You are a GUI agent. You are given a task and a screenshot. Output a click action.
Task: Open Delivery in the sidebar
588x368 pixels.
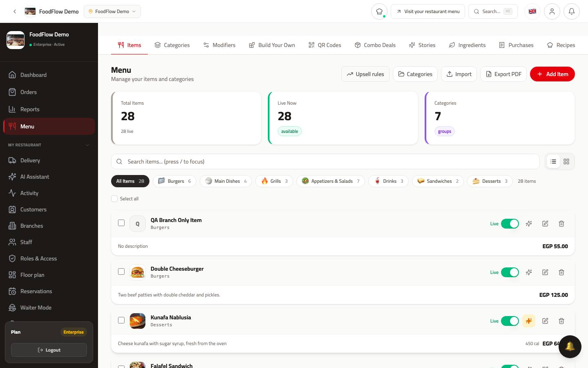(x=49, y=160)
